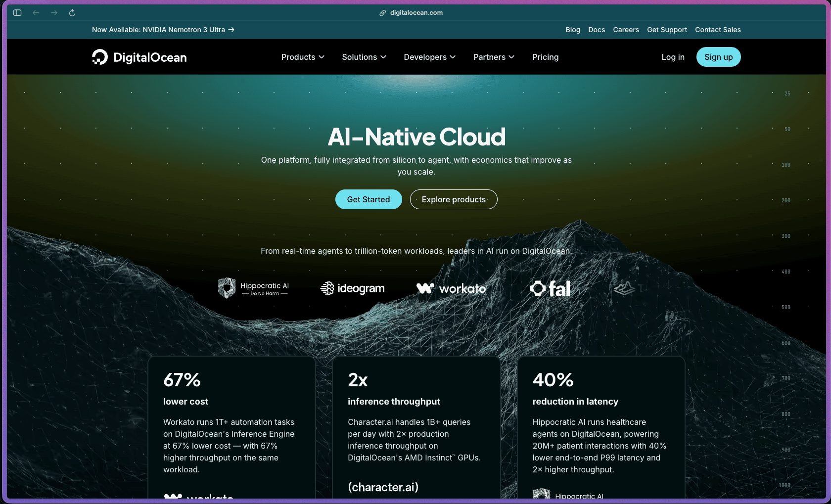This screenshot has width=831, height=504.
Task: Click the DigitalOcean logo
Action: pos(139,57)
